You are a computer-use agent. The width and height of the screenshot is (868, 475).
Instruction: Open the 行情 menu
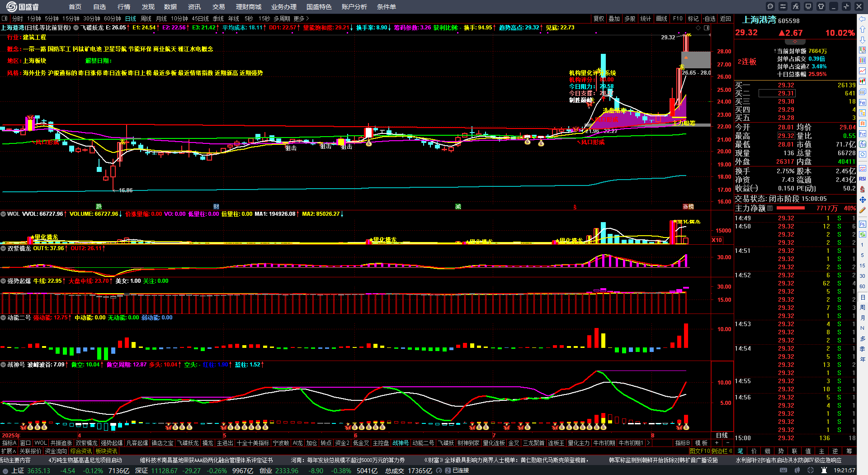click(x=124, y=7)
